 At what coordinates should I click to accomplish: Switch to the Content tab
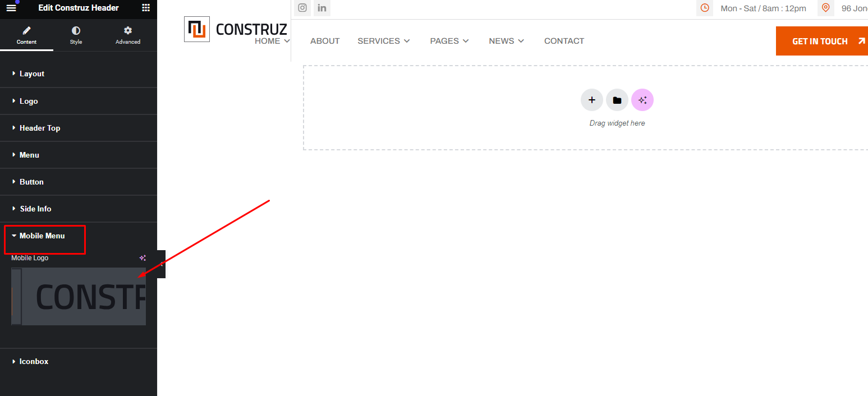click(26, 35)
